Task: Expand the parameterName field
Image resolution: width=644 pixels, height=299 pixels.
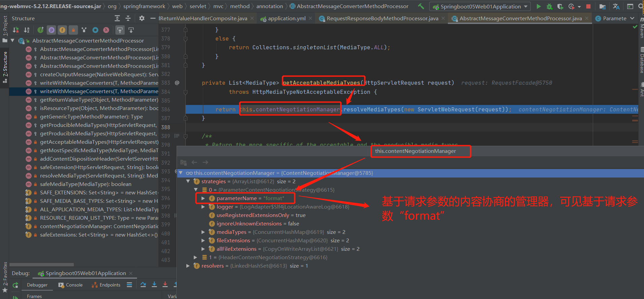Action: (203, 198)
